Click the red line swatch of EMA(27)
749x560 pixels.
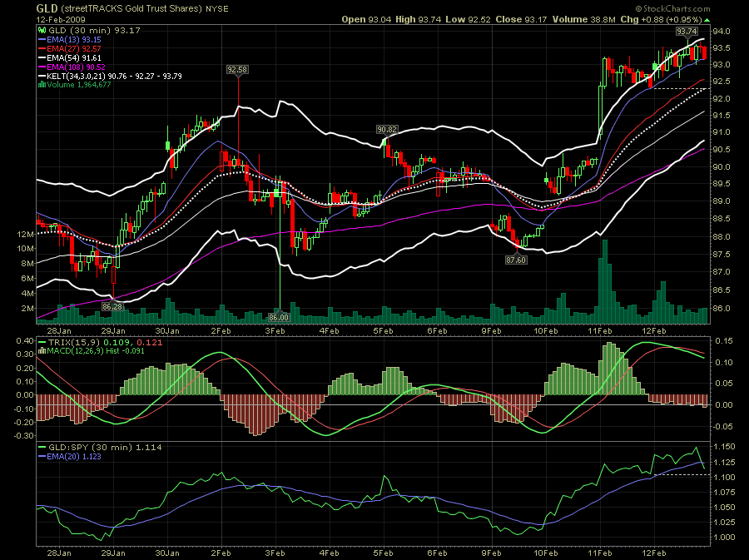point(42,49)
